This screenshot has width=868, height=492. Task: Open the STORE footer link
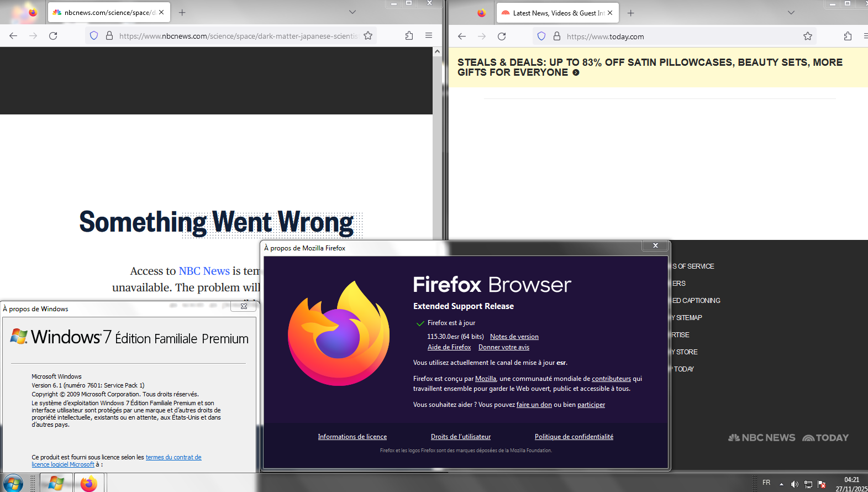(685, 352)
